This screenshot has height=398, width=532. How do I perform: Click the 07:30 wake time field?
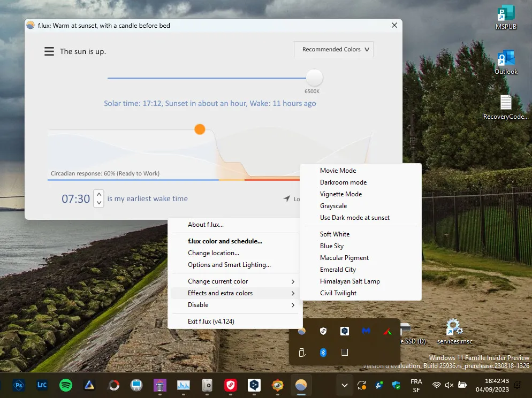tap(75, 198)
